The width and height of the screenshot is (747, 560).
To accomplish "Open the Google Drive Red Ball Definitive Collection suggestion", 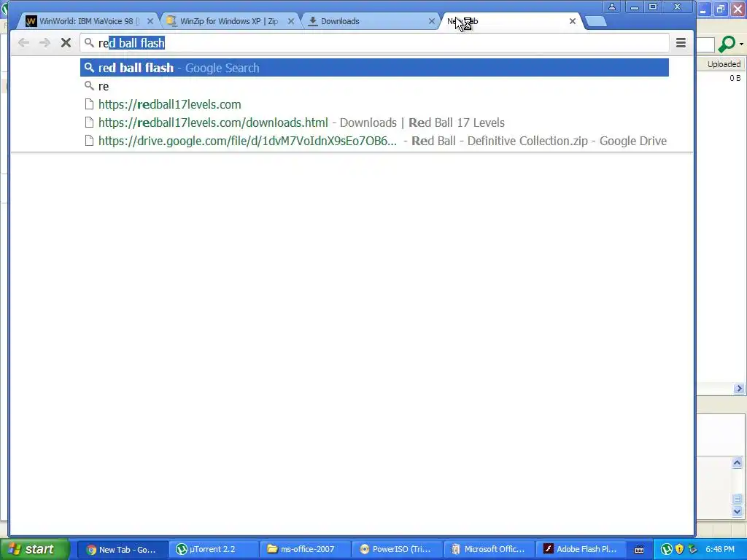I will coord(374,141).
